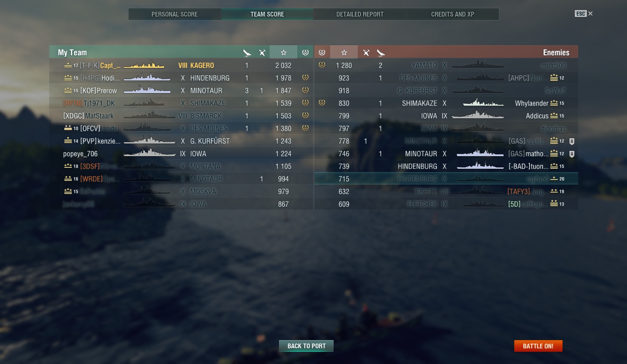Click Hindenburg player's achievement medal in My Team

pos(305,77)
